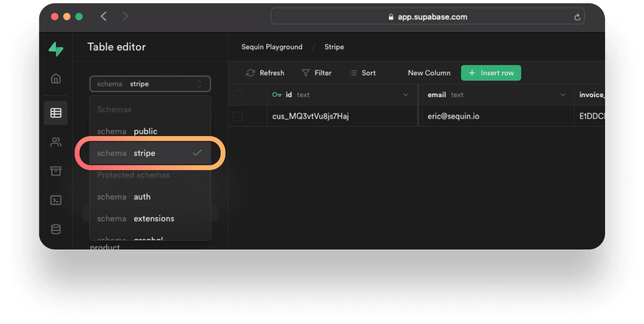Open the SQL editor terminal icon
Image resolution: width=644 pixels, height=324 pixels.
pyautogui.click(x=56, y=200)
